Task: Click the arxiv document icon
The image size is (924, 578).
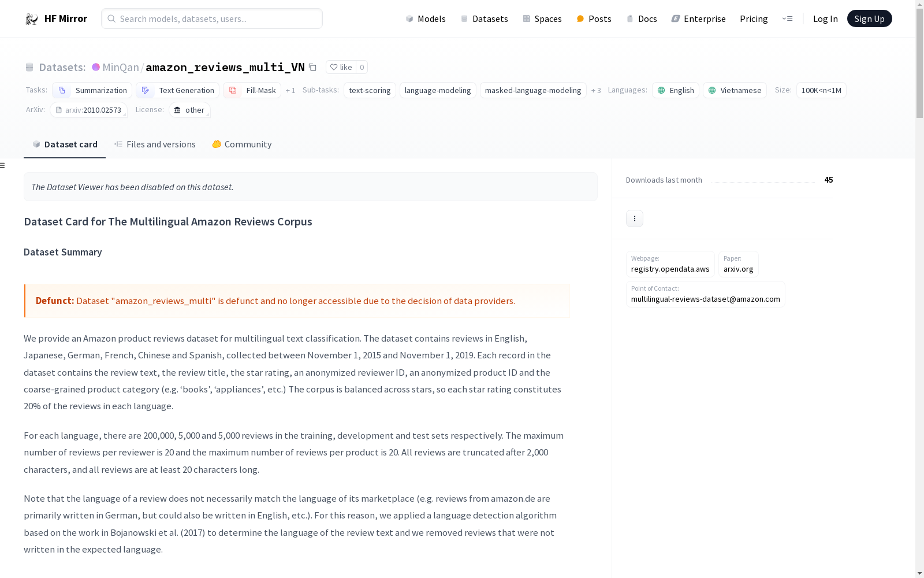Action: [x=58, y=110]
